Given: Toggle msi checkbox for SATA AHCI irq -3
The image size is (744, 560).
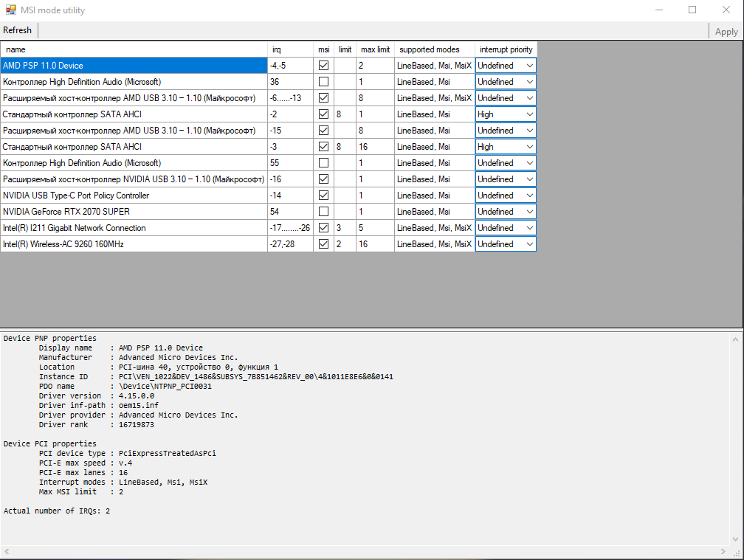Looking at the screenshot, I should tap(323, 147).
